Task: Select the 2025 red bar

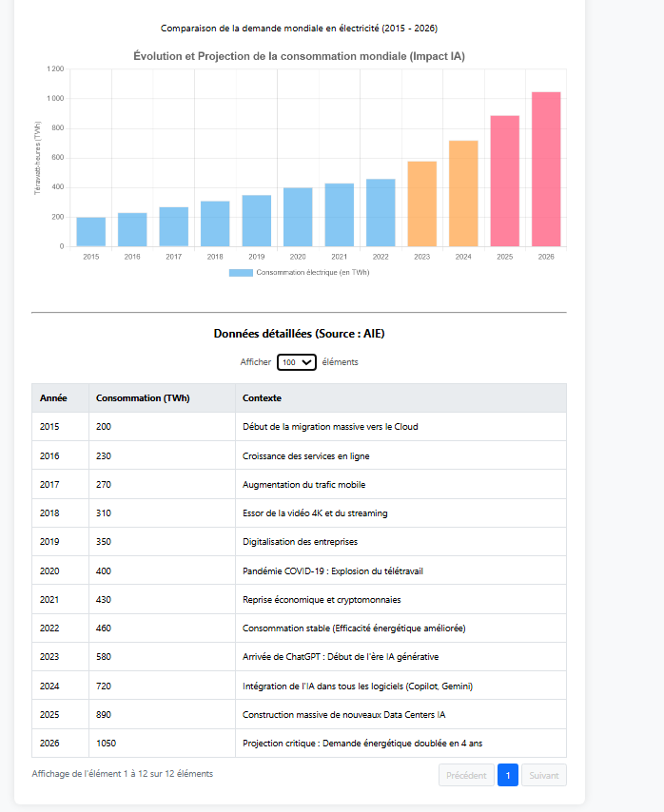Action: point(504,181)
